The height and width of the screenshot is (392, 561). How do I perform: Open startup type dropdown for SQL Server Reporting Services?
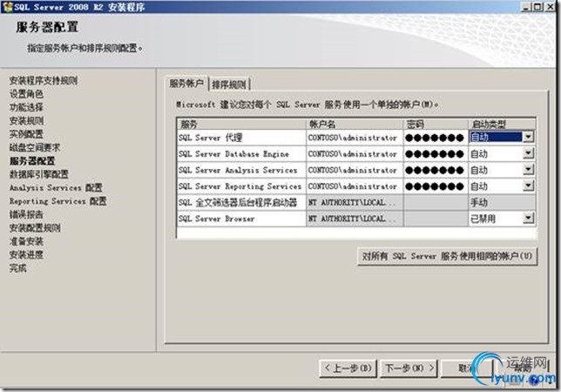[x=528, y=186]
